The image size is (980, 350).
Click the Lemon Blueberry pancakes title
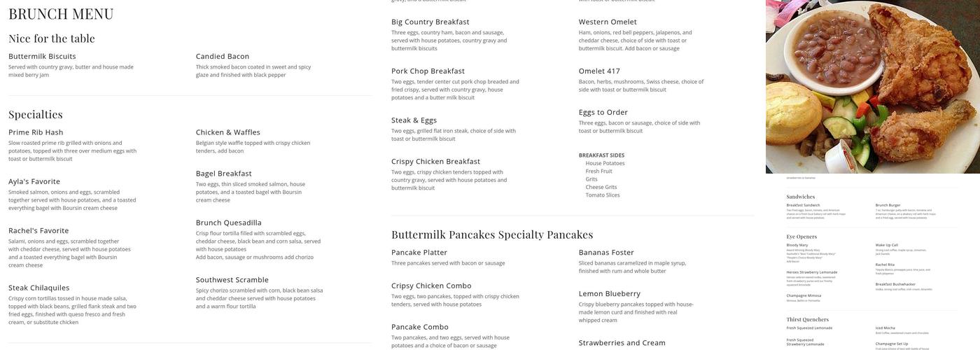[x=610, y=293]
